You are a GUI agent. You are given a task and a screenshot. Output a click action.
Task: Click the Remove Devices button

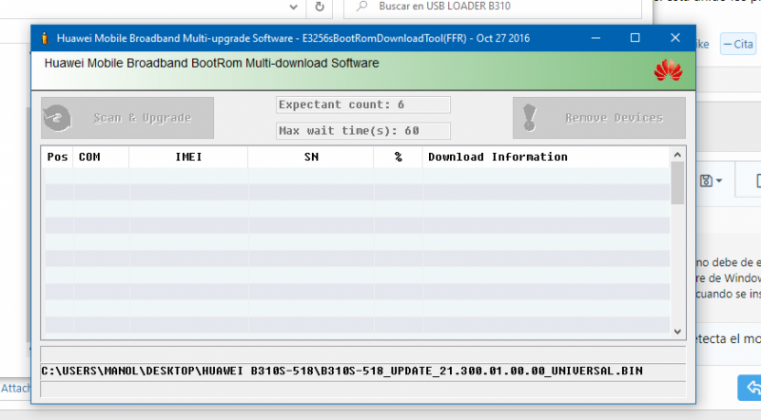[599, 118]
